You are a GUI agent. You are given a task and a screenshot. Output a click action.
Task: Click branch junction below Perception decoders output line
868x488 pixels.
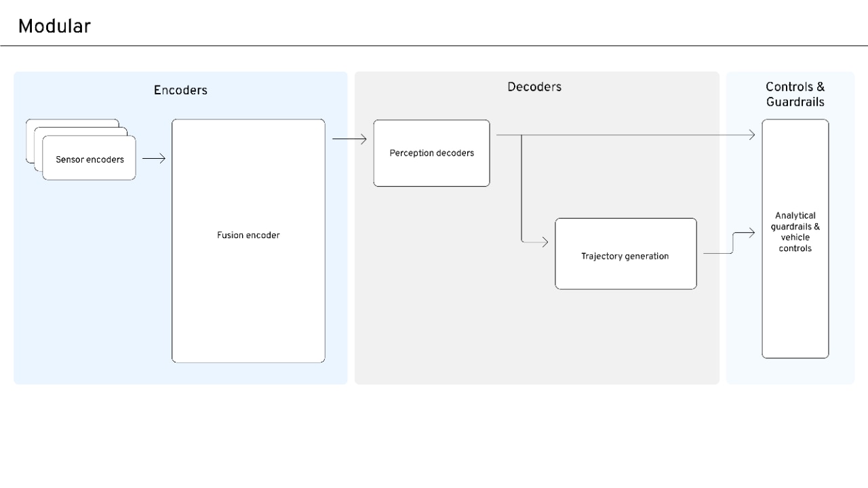(521, 135)
